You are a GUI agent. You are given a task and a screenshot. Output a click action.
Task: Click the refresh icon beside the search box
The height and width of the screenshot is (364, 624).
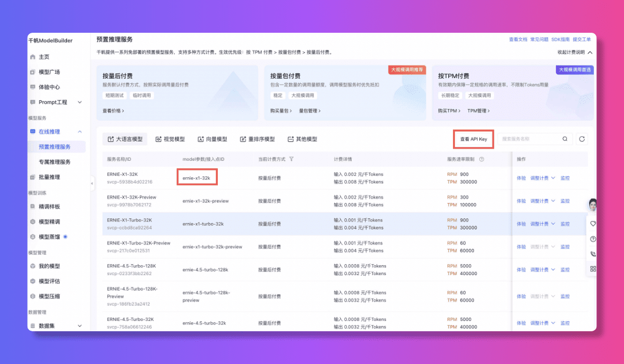tap(582, 139)
